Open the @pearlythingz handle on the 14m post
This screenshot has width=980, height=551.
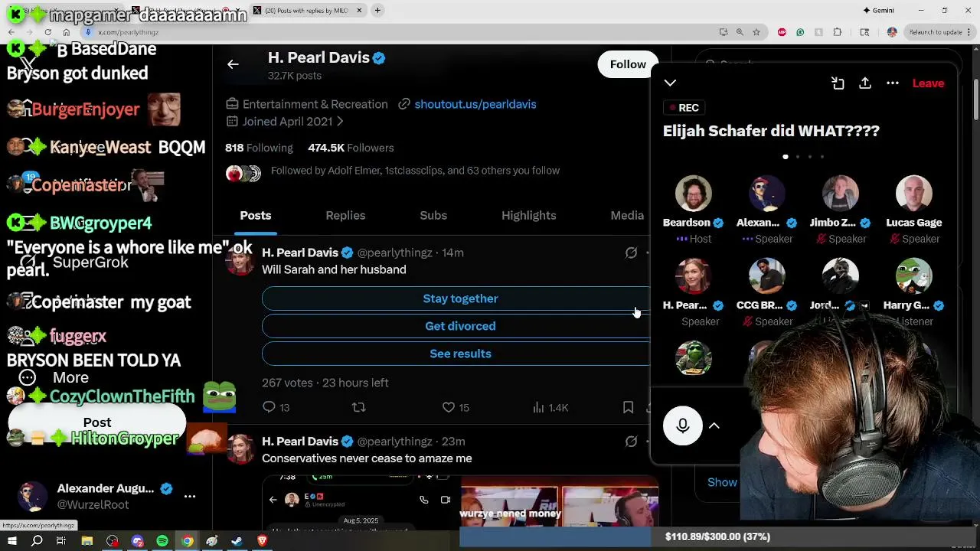(x=395, y=253)
